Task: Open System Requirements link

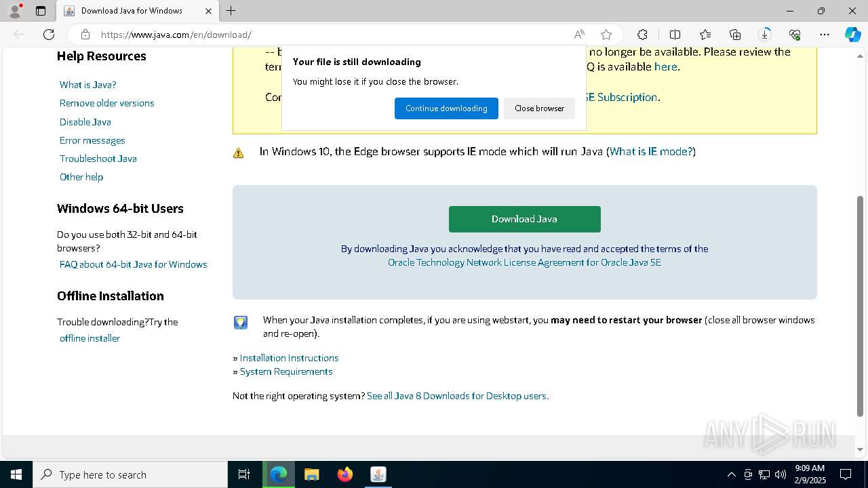Action: pos(286,371)
